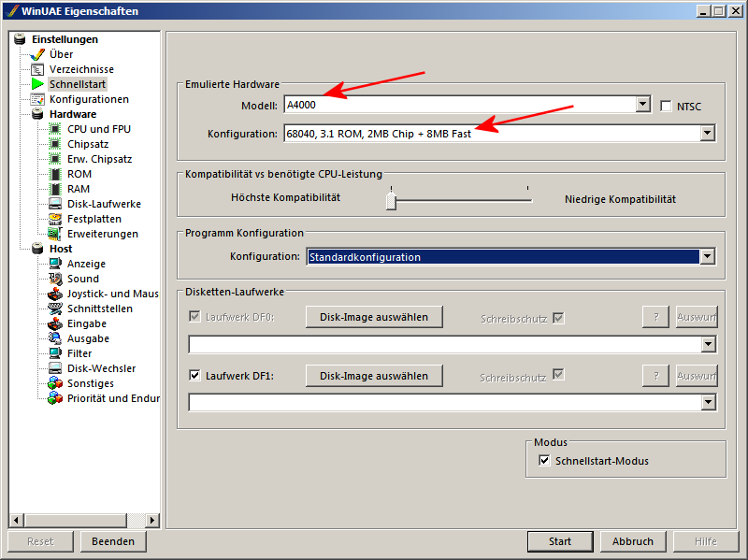
Task: Uncheck the Laufwerk DF1 checkbox
Action: 194,376
